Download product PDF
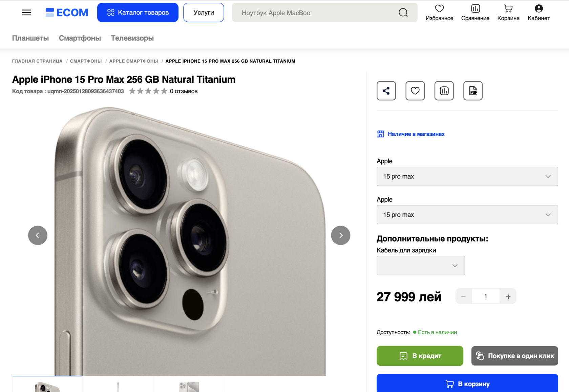 click(473, 91)
